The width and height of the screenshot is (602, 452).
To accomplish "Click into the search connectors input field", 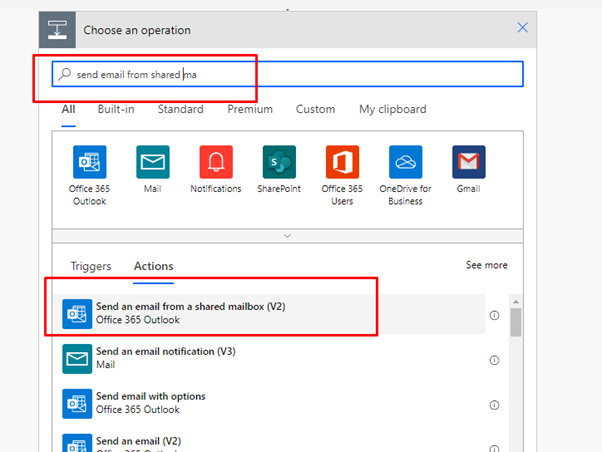I will click(288, 74).
